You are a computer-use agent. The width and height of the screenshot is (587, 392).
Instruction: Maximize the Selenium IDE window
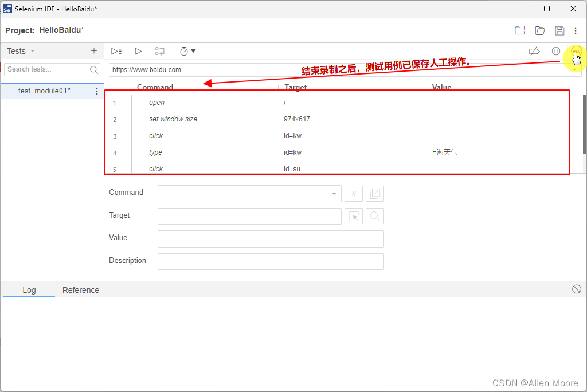[x=546, y=9]
